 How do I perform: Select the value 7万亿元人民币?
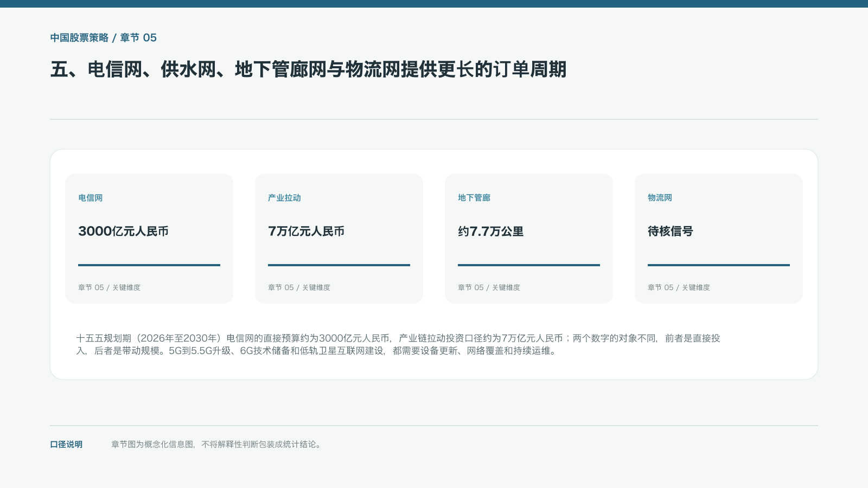(307, 232)
